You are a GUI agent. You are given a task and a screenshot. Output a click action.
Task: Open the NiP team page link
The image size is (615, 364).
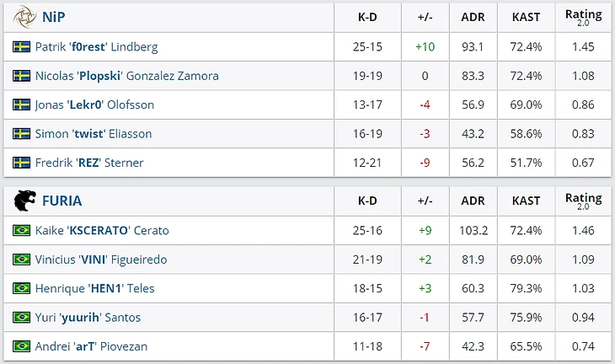pyautogui.click(x=54, y=17)
